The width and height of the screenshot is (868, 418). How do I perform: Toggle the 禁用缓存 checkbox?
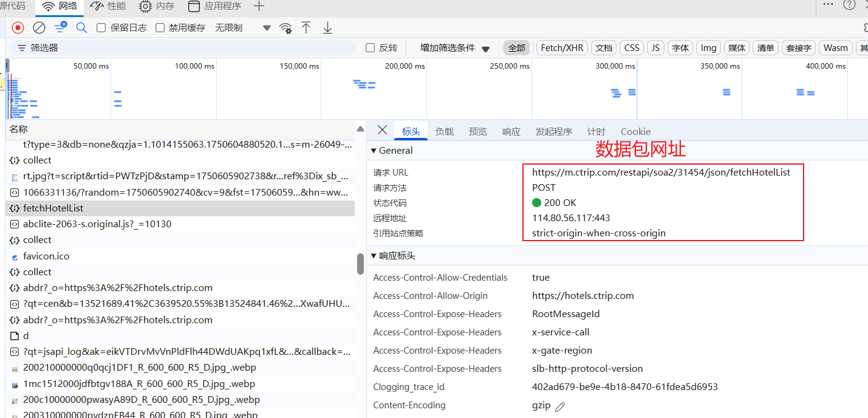click(x=160, y=28)
